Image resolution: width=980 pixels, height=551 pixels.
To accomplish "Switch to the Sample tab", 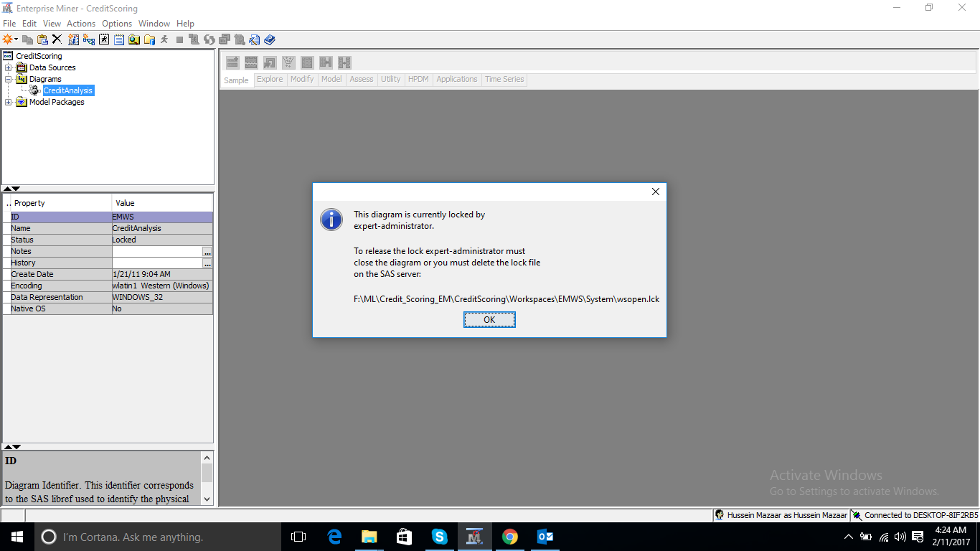I will coord(236,80).
